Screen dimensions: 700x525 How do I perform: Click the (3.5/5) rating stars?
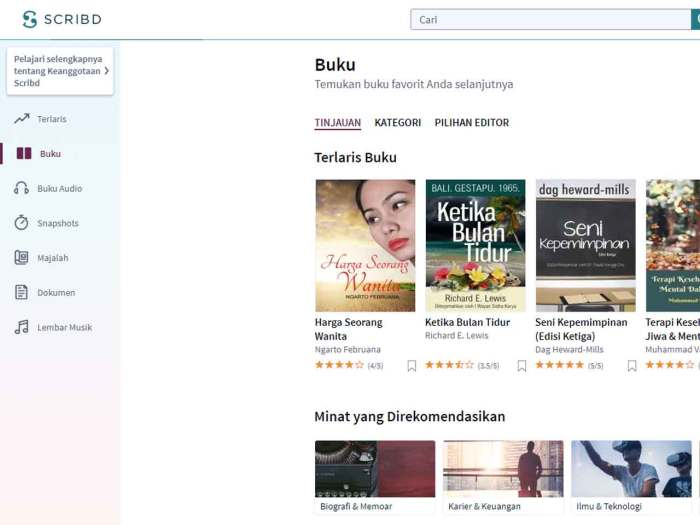tap(450, 365)
